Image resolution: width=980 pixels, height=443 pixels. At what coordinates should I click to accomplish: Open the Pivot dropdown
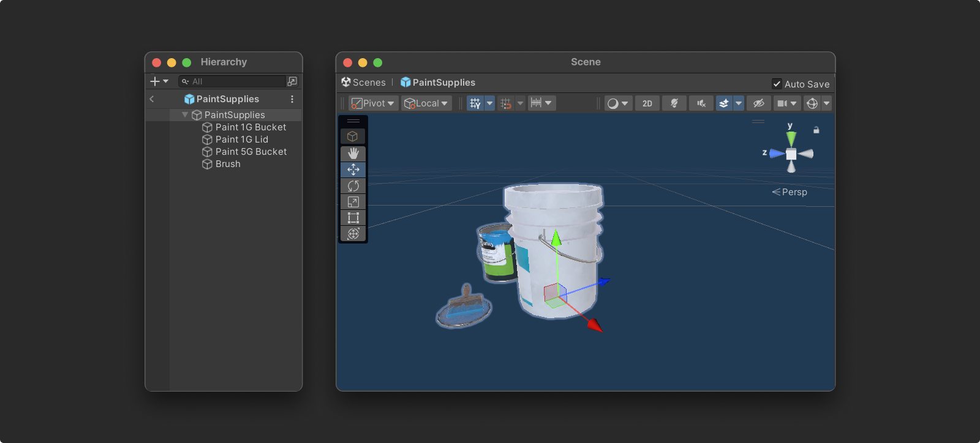point(373,103)
